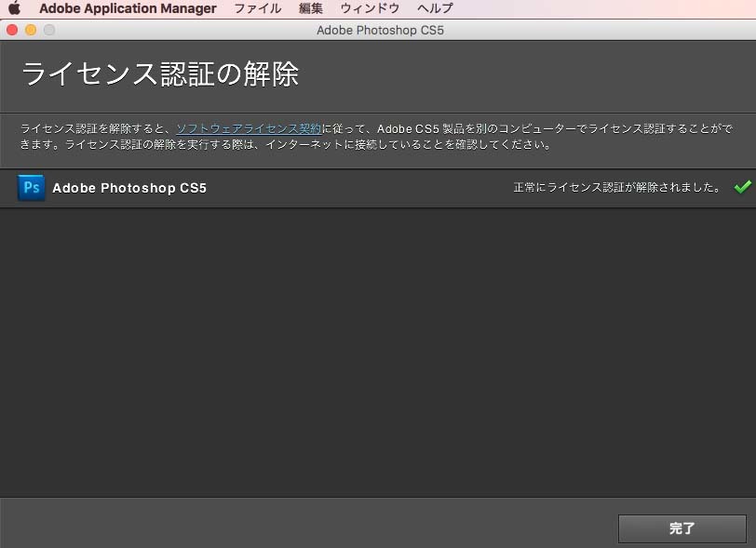
Task: Click the ライセンス認証の解除 heading
Action: click(x=160, y=74)
